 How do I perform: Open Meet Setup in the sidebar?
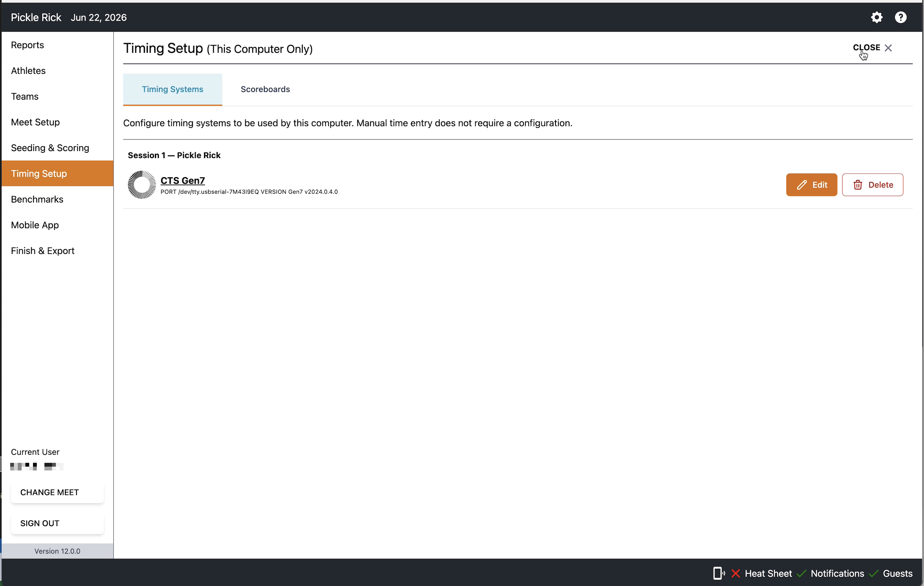(x=57, y=122)
